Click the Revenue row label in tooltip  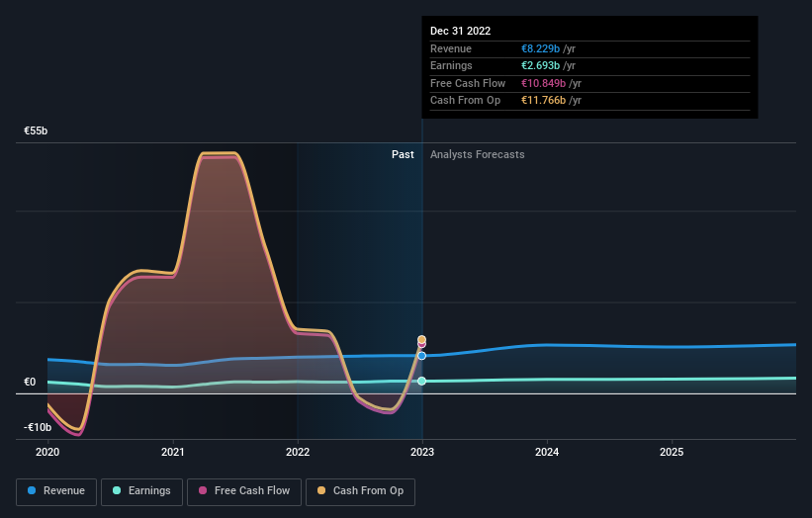[451, 48]
